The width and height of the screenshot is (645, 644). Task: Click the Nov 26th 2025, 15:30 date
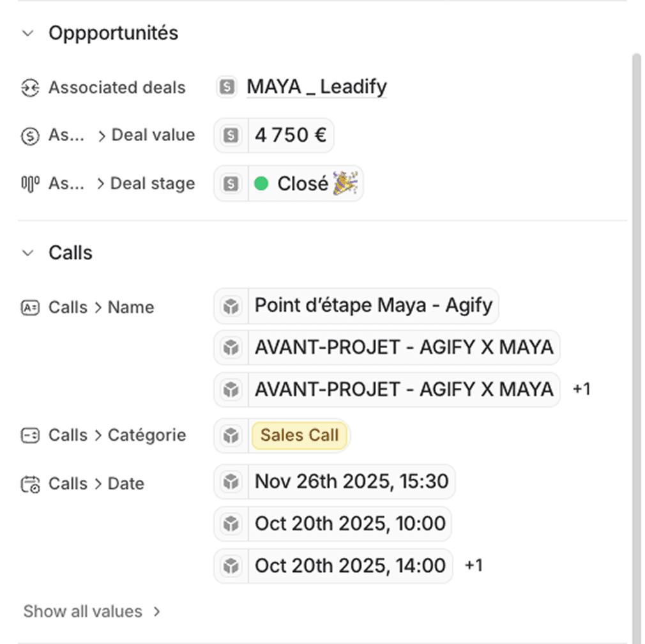(x=351, y=481)
